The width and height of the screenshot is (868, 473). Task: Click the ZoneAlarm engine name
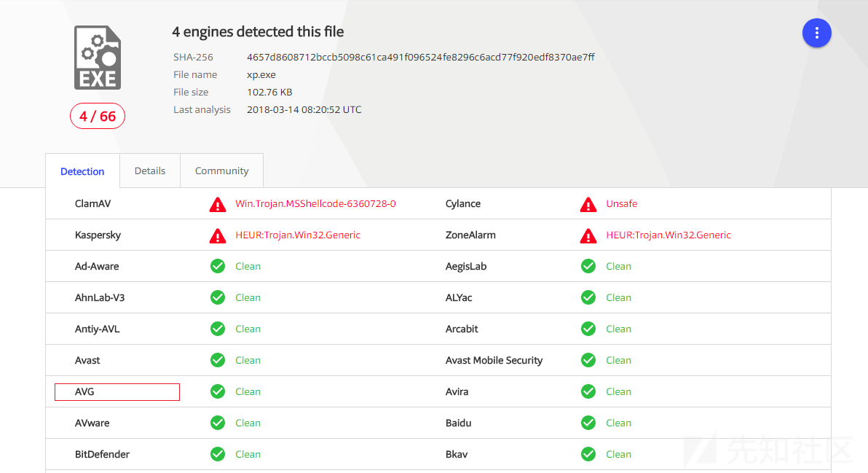[470, 235]
